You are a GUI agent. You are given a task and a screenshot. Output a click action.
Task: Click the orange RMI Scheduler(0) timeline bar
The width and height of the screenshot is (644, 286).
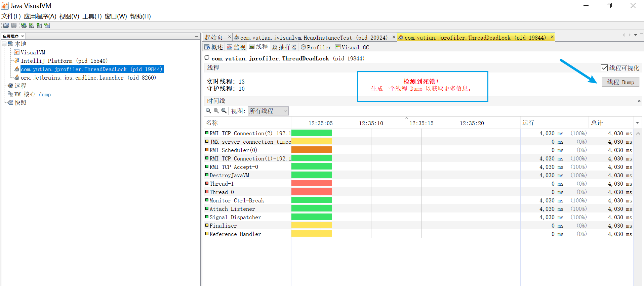pyautogui.click(x=312, y=150)
